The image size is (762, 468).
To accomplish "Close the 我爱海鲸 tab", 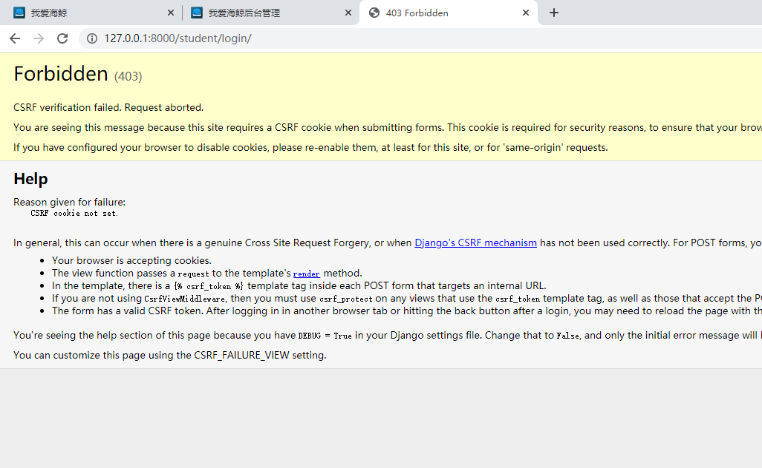I will click(x=170, y=13).
